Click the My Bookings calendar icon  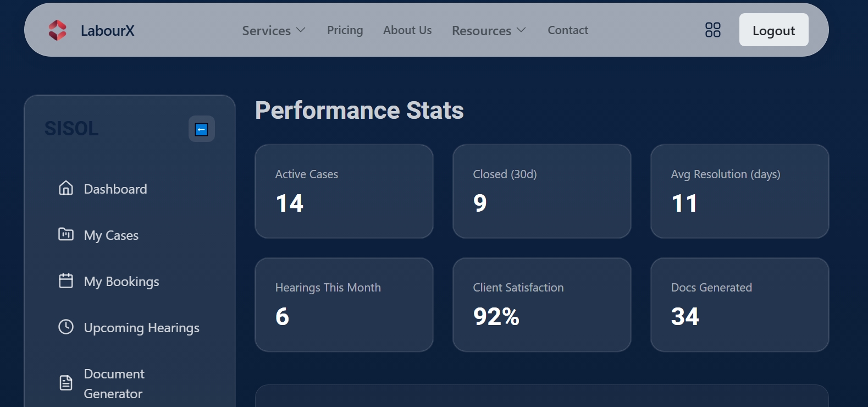[66, 280]
